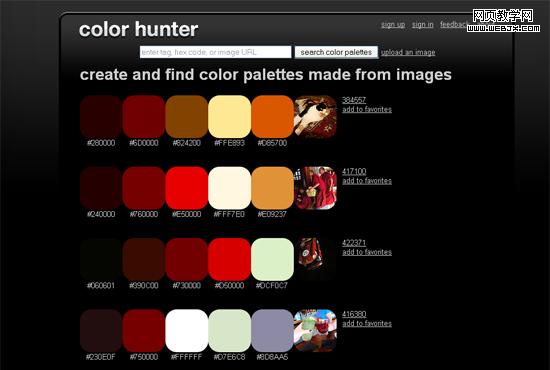This screenshot has height=370, width=550.
Task: Select the #730000 color swatch
Action: (187, 260)
